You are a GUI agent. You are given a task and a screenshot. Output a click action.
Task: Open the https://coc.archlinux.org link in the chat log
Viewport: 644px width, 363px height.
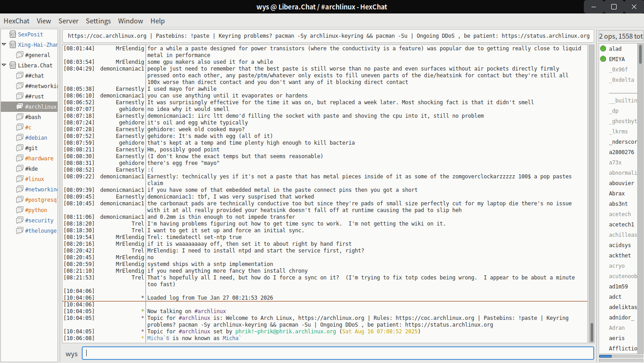pyautogui.click(x=435, y=318)
